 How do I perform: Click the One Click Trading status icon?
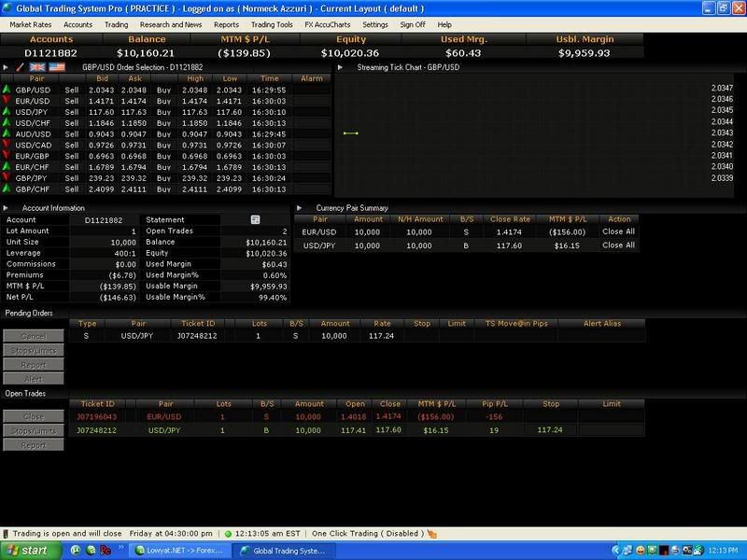tap(431, 533)
